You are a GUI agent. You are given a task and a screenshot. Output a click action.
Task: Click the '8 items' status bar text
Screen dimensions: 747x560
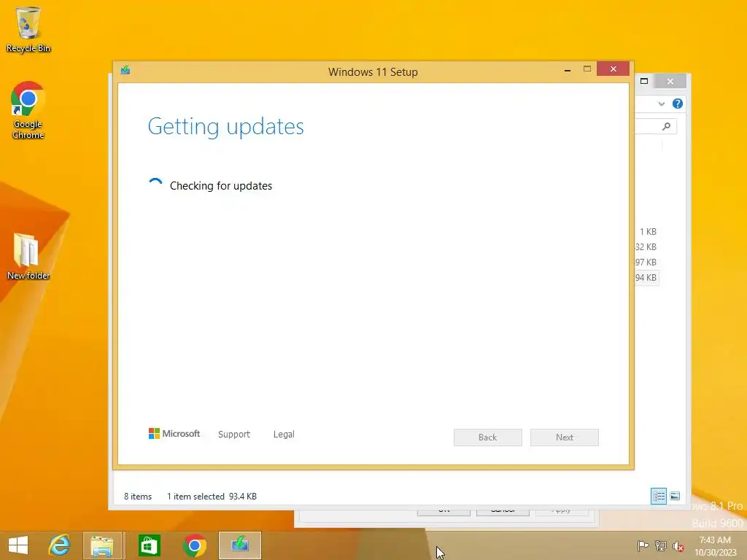click(x=138, y=496)
